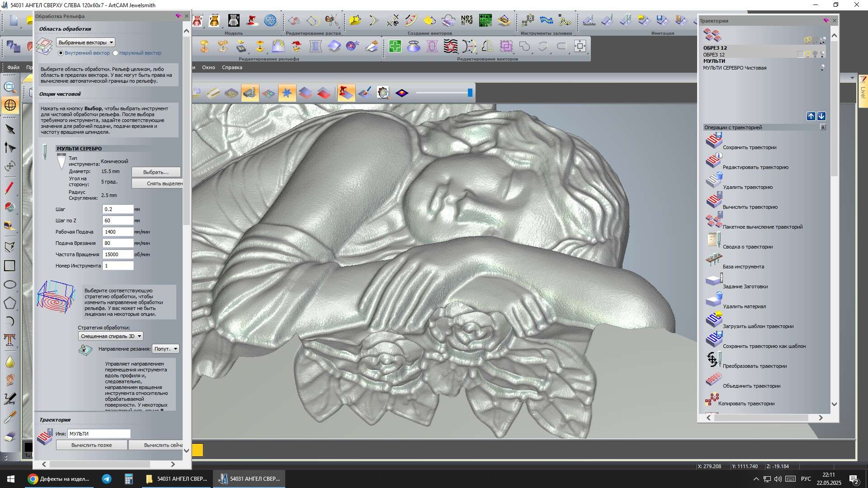Adjust the blue view detail slider handle
This screenshot has width=868, height=488.
click(x=470, y=93)
